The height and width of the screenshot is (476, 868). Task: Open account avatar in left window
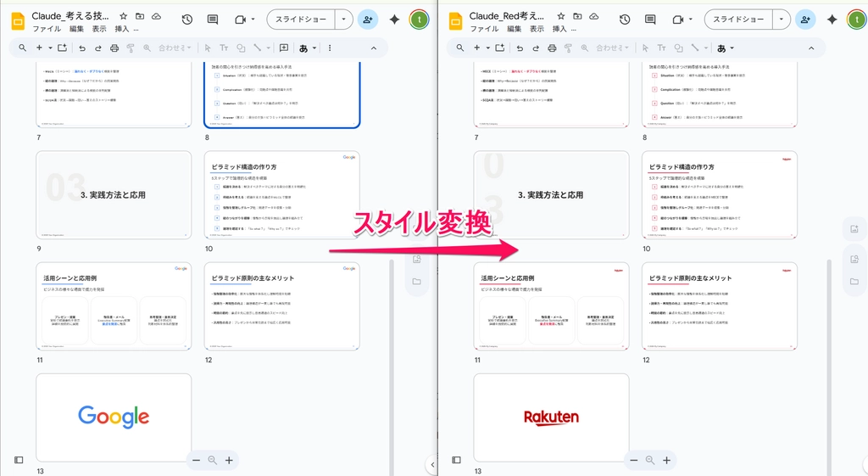point(419,20)
